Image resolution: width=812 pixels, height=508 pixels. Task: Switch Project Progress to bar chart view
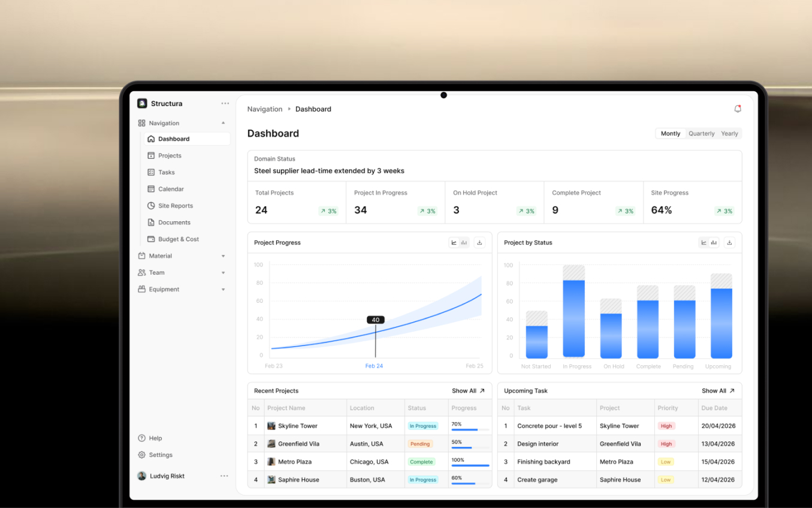tap(464, 242)
